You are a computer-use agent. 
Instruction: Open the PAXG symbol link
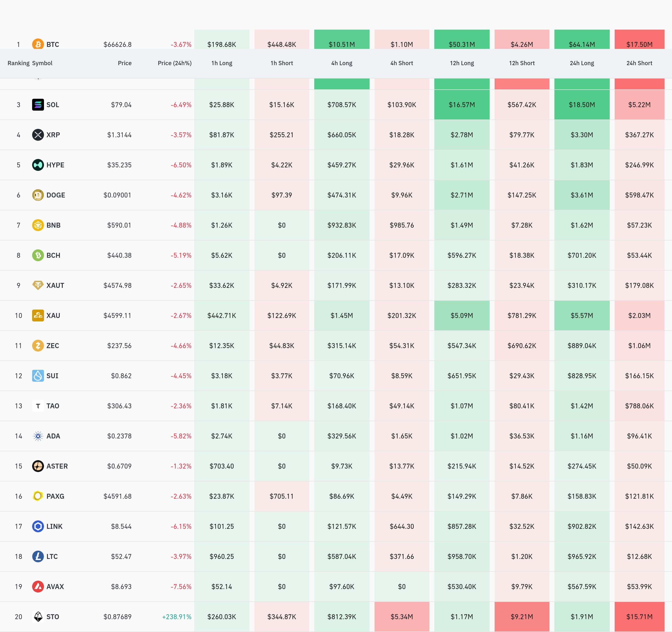pos(55,496)
